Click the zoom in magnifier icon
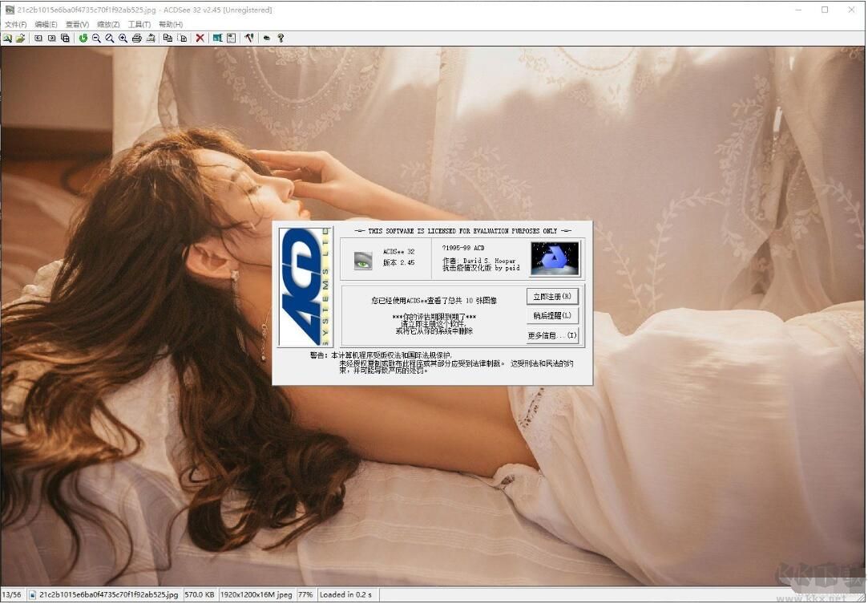Viewport: 868px width, 604px height. (x=123, y=38)
